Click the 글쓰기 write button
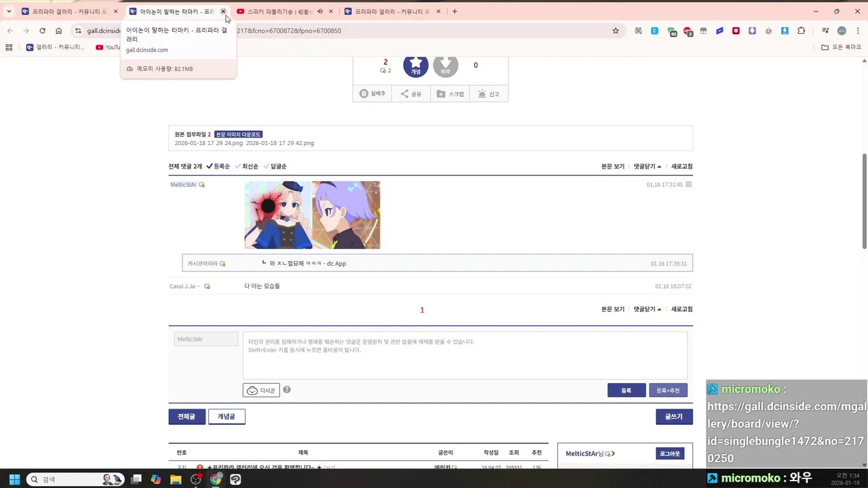The height and width of the screenshot is (488, 868). (x=674, y=417)
